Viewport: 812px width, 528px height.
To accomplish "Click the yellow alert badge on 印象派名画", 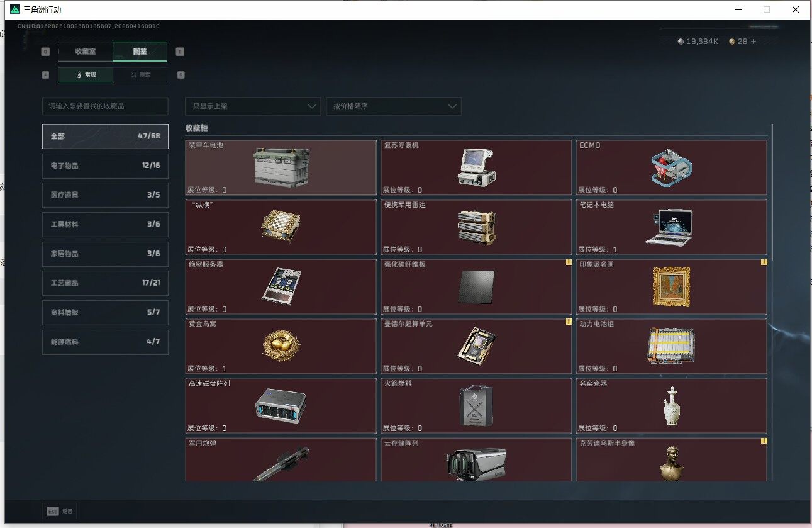I will [764, 262].
